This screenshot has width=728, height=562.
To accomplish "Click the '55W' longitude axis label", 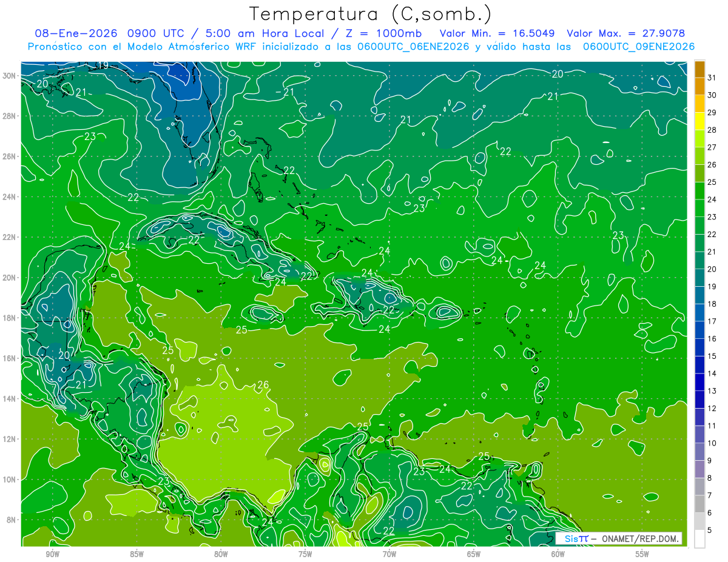I will (x=642, y=554).
